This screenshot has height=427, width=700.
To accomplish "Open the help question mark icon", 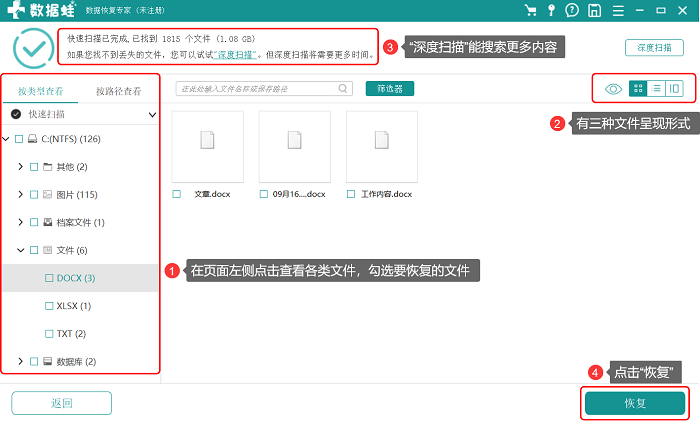I will [x=572, y=10].
